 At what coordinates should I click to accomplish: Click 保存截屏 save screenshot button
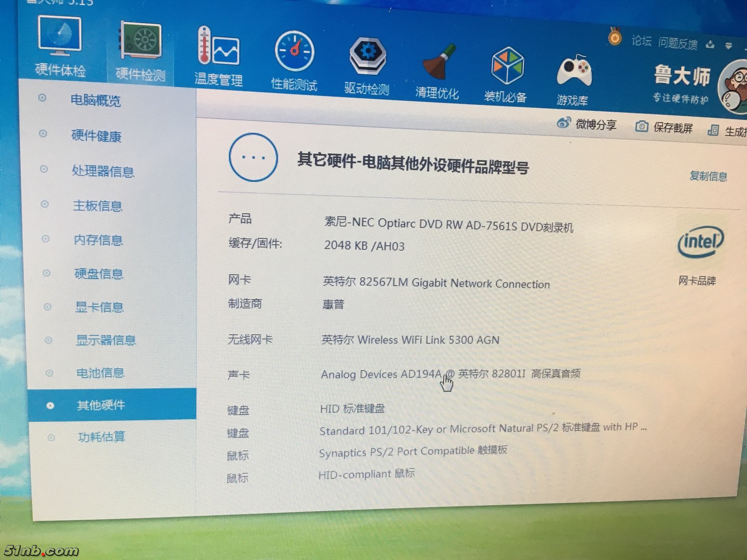point(665,128)
